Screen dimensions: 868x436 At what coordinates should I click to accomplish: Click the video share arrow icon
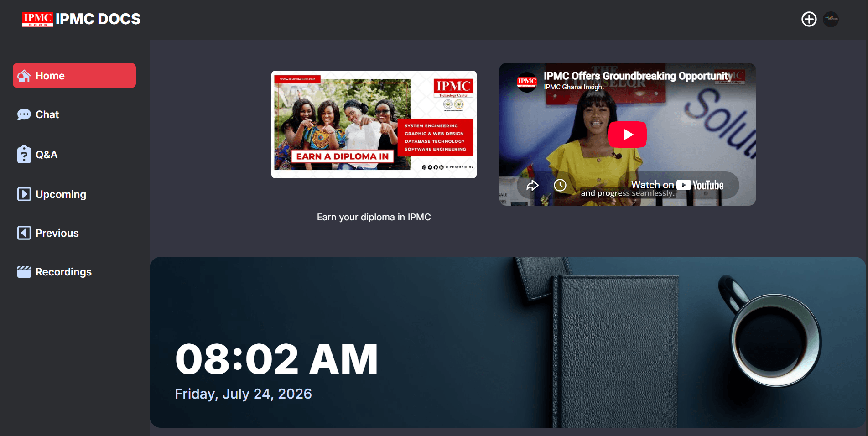pos(532,185)
